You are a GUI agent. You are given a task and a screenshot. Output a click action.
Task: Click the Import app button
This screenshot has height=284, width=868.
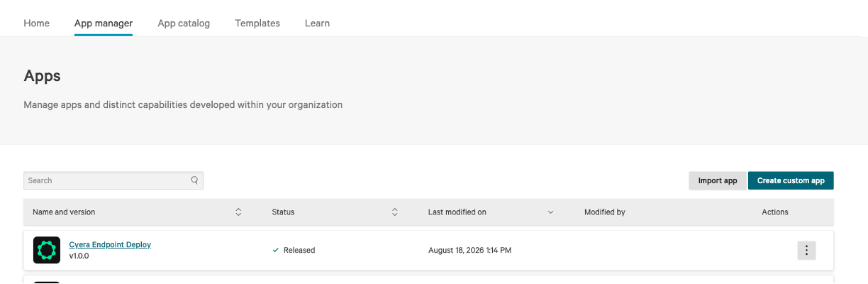(718, 181)
